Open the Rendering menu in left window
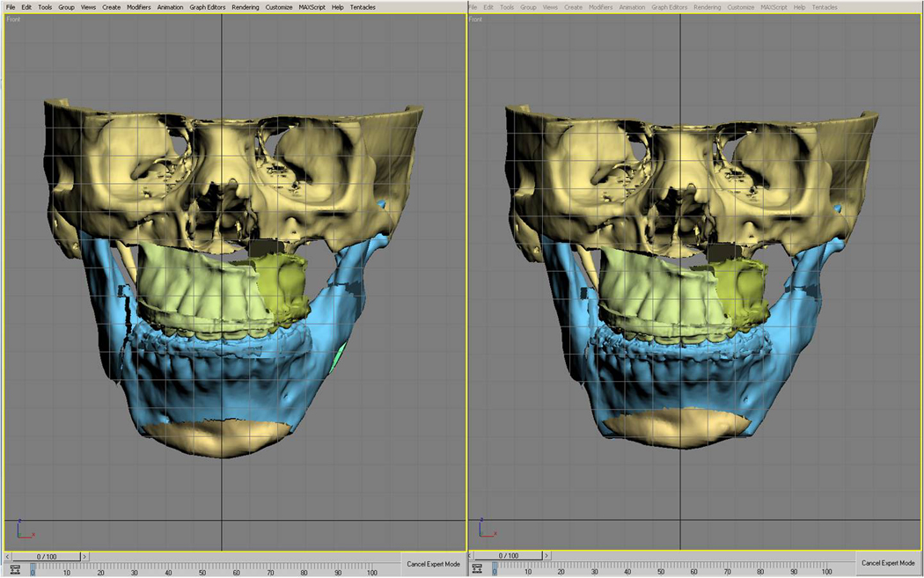924x578 pixels. click(x=246, y=7)
